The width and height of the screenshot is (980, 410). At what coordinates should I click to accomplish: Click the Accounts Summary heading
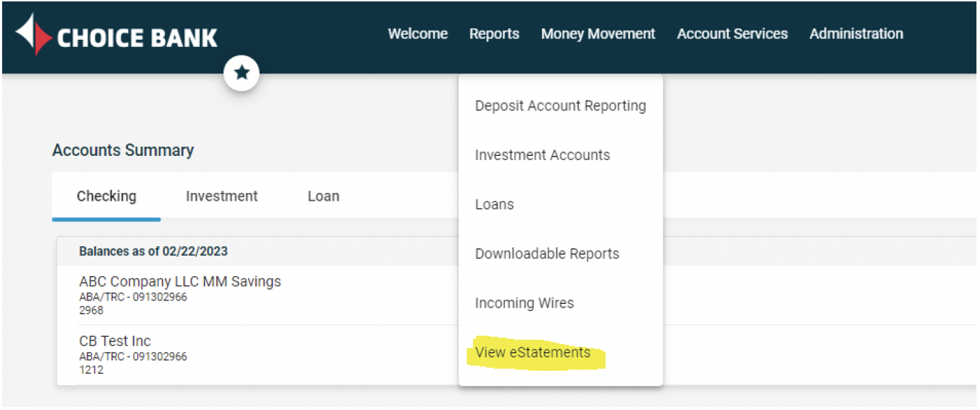point(123,151)
